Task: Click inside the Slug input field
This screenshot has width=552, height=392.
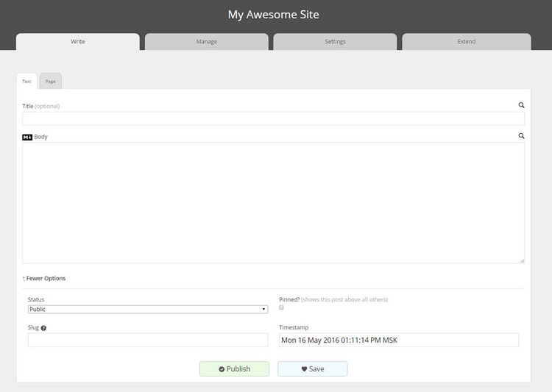Action: coord(148,340)
